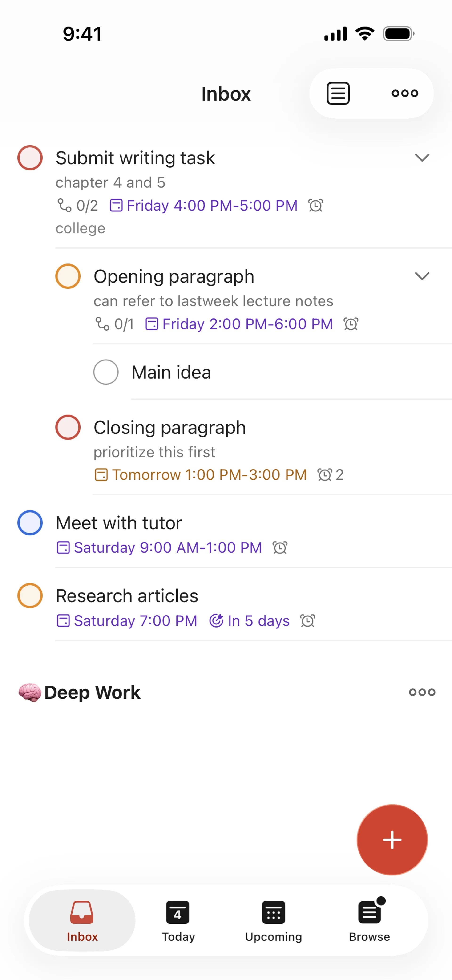452x980 pixels.
Task: Tap reminder alarm icon on Closing paragraph
Action: [x=325, y=475]
